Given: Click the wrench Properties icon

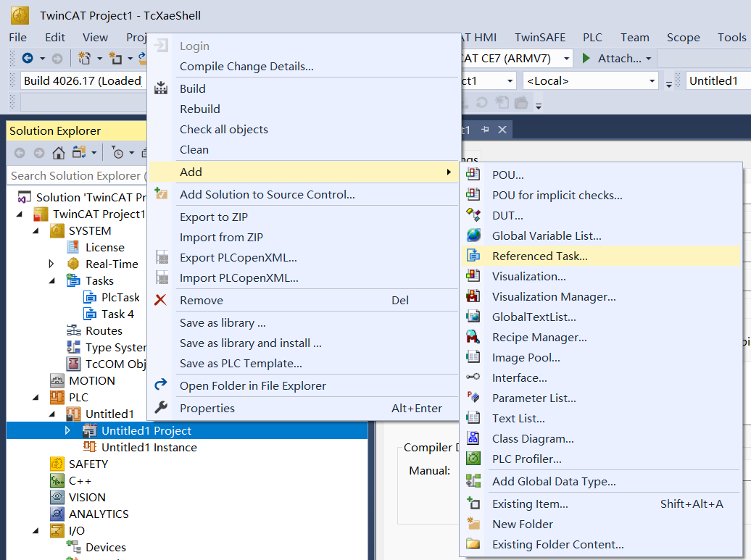Looking at the screenshot, I should pyautogui.click(x=161, y=408).
